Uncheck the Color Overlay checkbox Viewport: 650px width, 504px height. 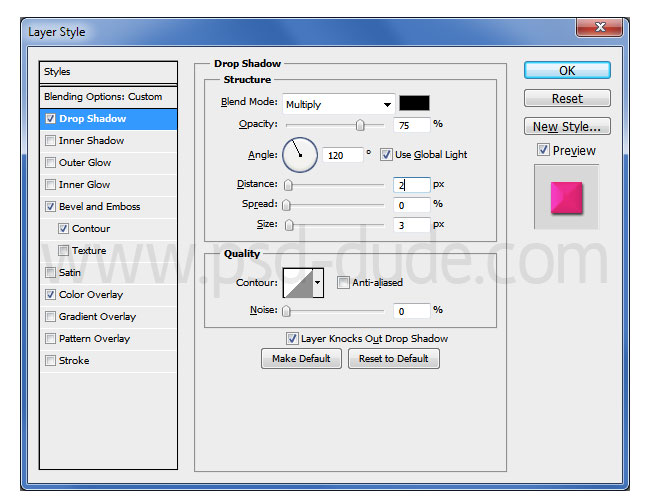point(50,295)
